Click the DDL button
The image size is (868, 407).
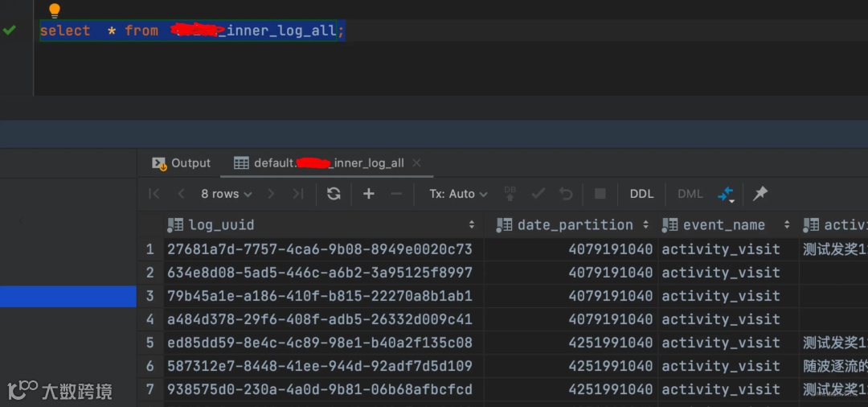641,194
